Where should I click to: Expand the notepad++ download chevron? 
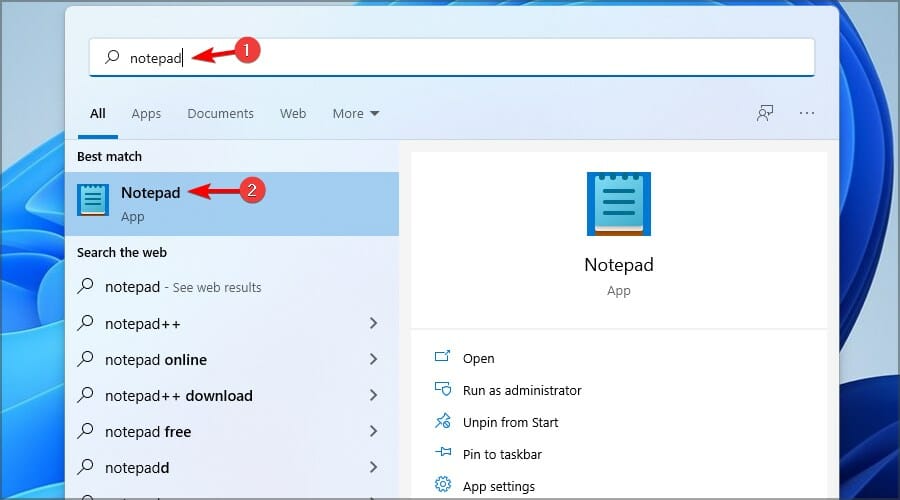click(373, 395)
